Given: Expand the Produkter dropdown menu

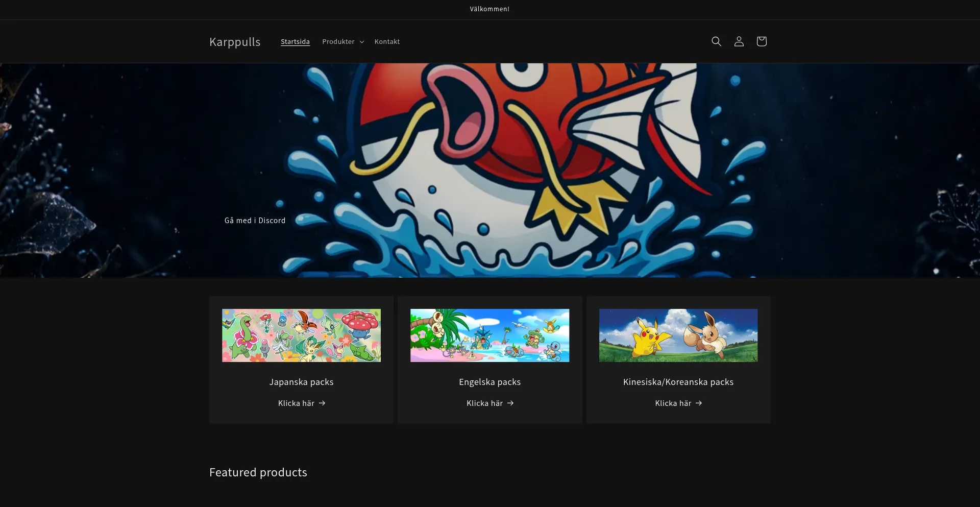Looking at the screenshot, I should click(343, 42).
